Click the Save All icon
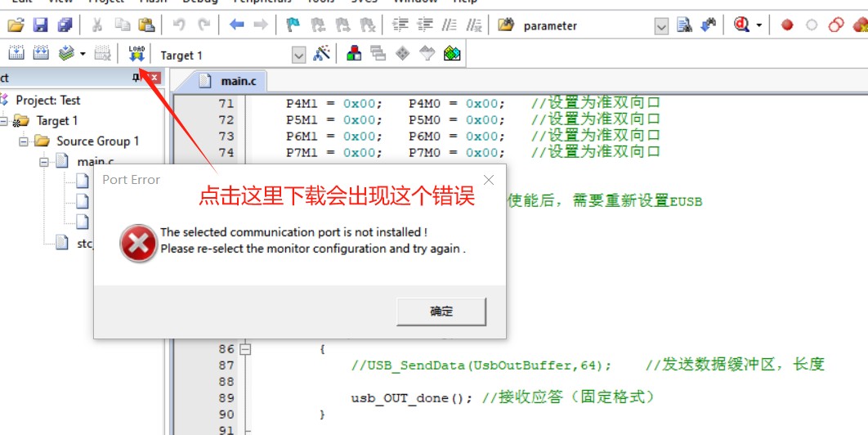Viewport: 868px width, 435px height. click(65, 25)
